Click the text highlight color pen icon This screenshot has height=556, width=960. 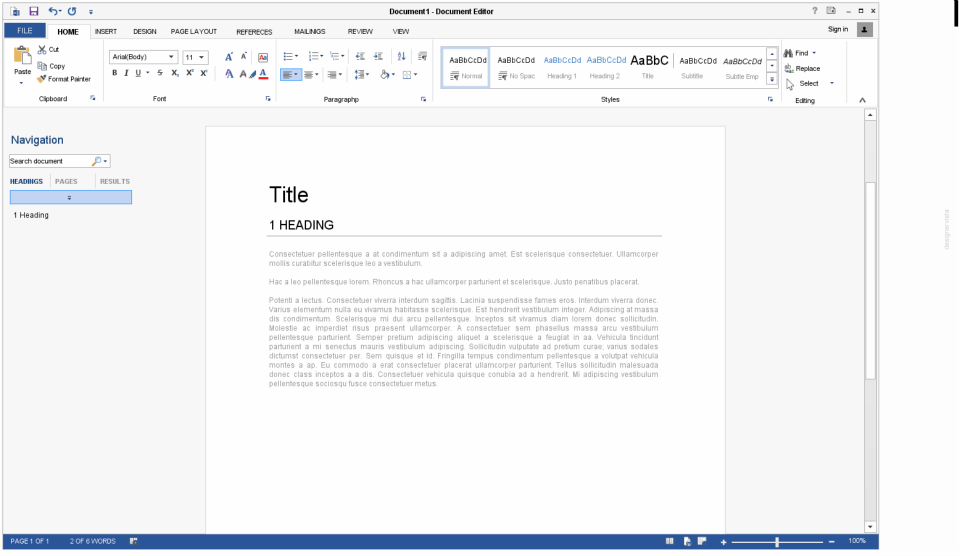pos(252,74)
